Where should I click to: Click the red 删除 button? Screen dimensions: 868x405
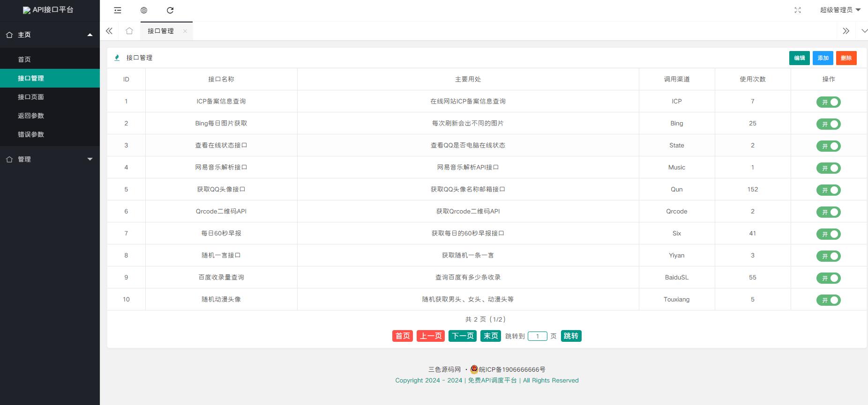846,58
